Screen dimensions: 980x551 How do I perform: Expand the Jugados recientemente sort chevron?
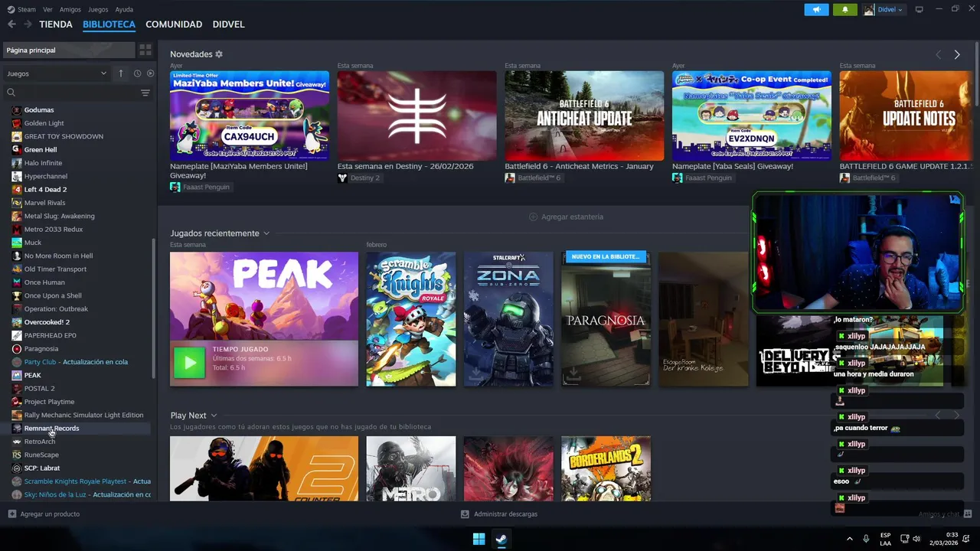266,233
